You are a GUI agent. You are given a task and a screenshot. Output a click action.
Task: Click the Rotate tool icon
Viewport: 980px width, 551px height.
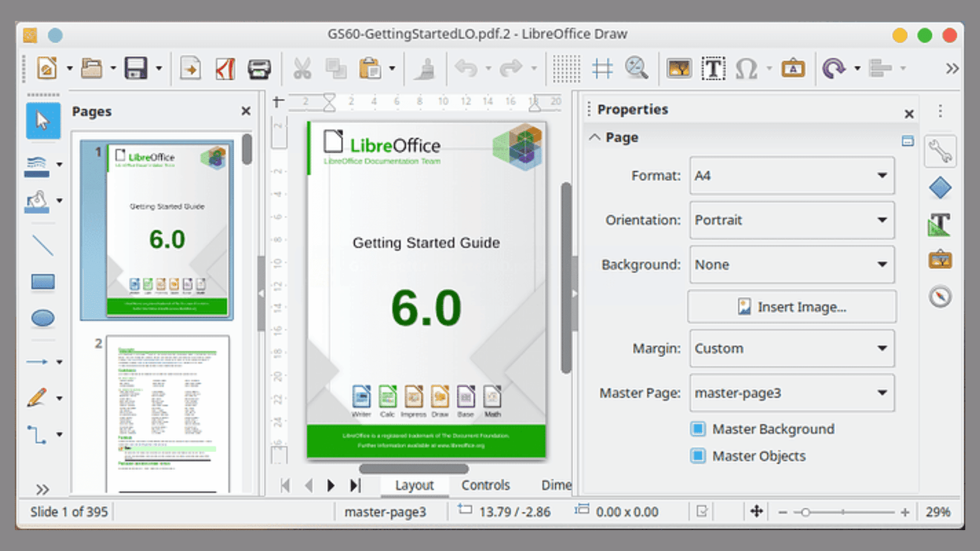pyautogui.click(x=834, y=69)
